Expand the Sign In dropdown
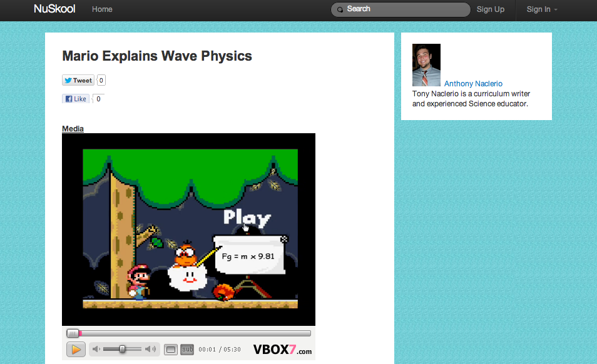597x364 pixels. (542, 9)
